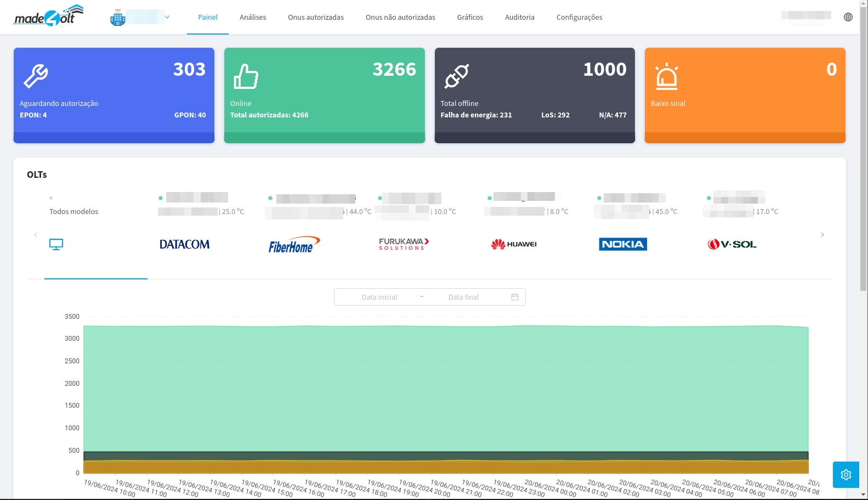
Task: Click the monitor icon under Todos modelos
Action: (56, 244)
